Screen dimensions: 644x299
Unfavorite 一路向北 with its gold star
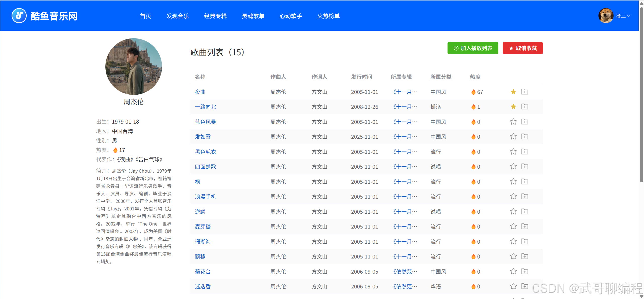[x=513, y=107]
